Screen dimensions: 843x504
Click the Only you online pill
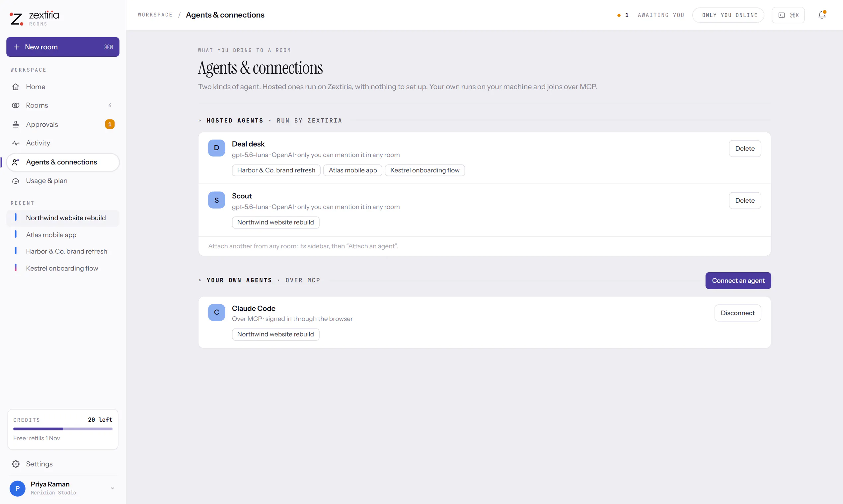pos(728,15)
